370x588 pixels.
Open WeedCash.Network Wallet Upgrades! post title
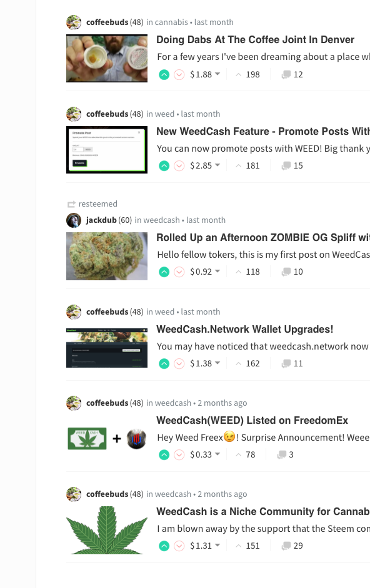[x=244, y=329]
